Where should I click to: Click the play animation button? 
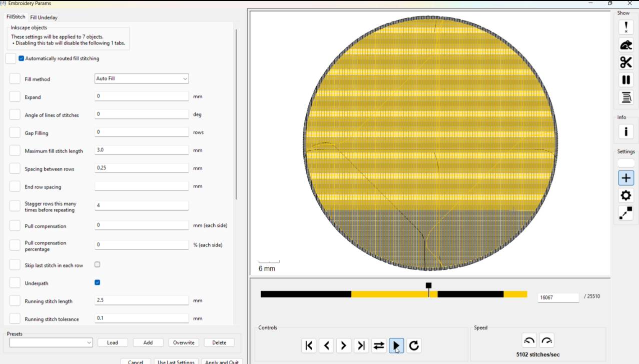(396, 345)
